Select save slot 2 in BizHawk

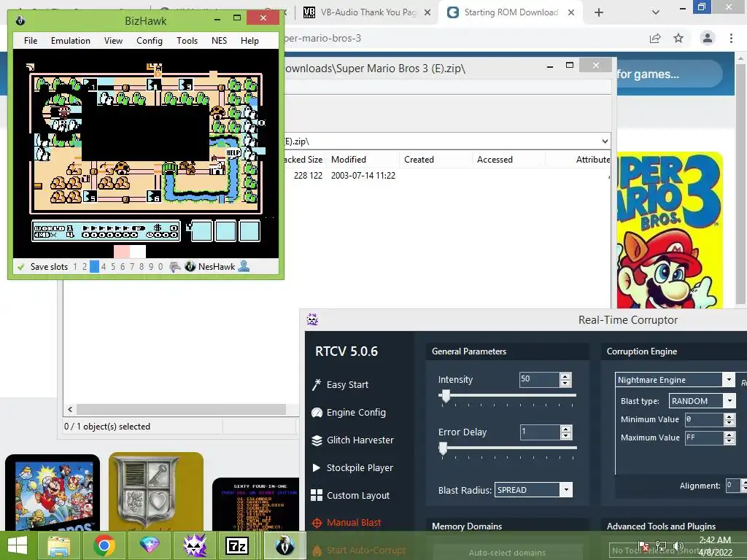click(x=85, y=267)
